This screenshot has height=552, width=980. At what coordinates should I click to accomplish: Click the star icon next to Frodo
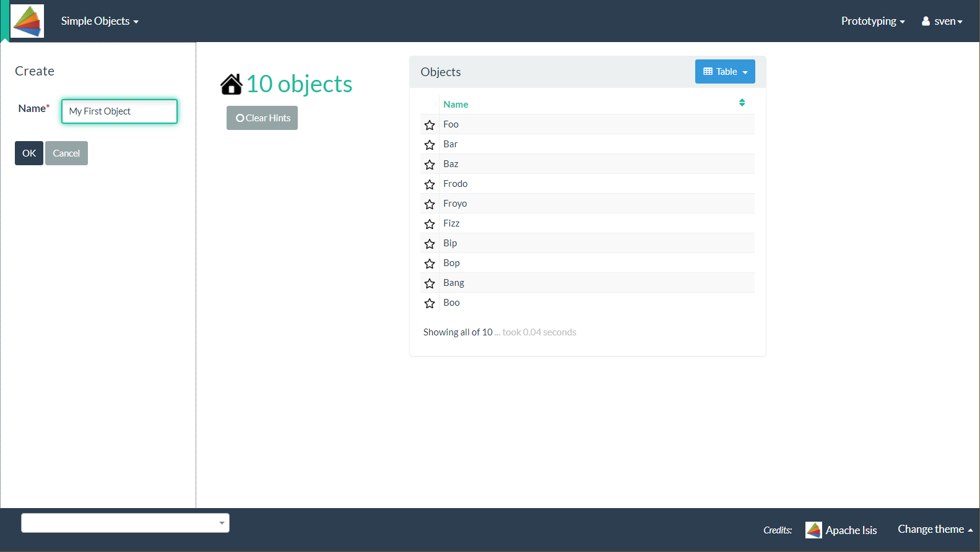(430, 184)
